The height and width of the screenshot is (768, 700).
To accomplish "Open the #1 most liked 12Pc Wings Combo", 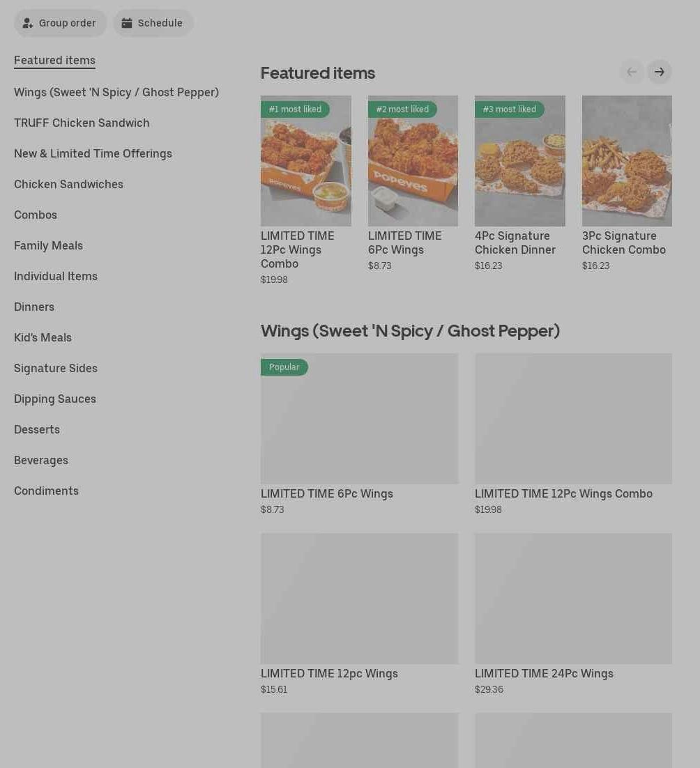I will click(x=305, y=161).
